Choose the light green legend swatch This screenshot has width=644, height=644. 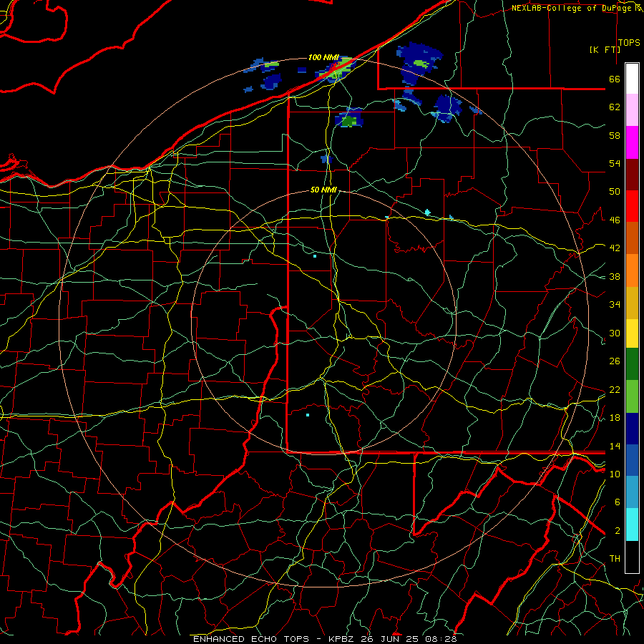coord(632,396)
